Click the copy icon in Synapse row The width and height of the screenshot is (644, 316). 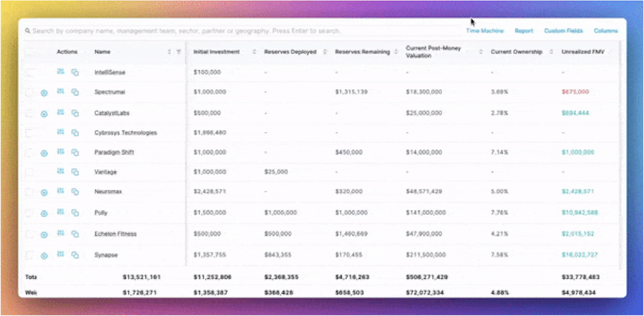coord(74,255)
